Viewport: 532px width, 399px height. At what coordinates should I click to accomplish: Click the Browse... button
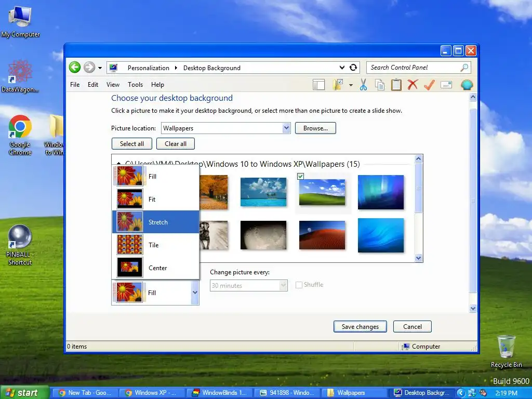point(315,128)
